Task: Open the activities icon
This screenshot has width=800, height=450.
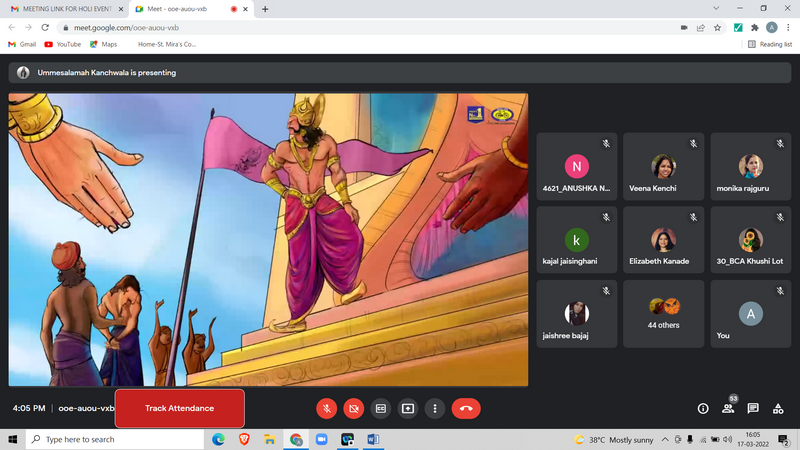Action: pos(778,409)
